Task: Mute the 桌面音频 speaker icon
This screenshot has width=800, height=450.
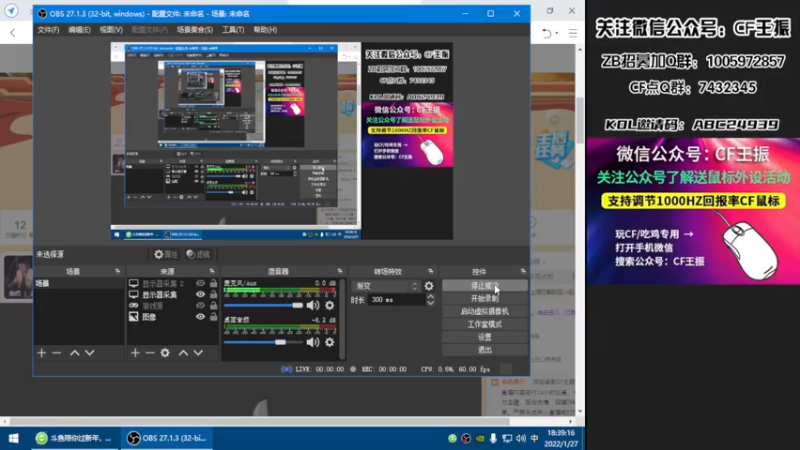Action: (313, 342)
